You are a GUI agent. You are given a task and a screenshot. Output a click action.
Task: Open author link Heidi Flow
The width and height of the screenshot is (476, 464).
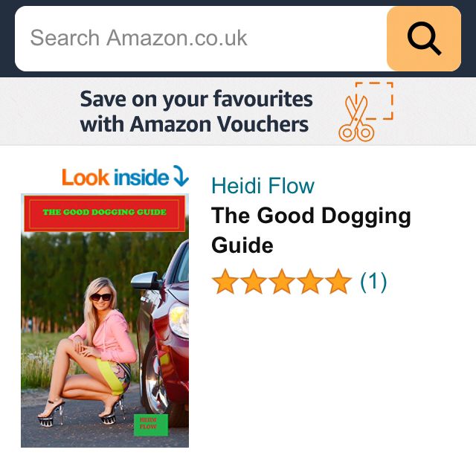click(263, 185)
